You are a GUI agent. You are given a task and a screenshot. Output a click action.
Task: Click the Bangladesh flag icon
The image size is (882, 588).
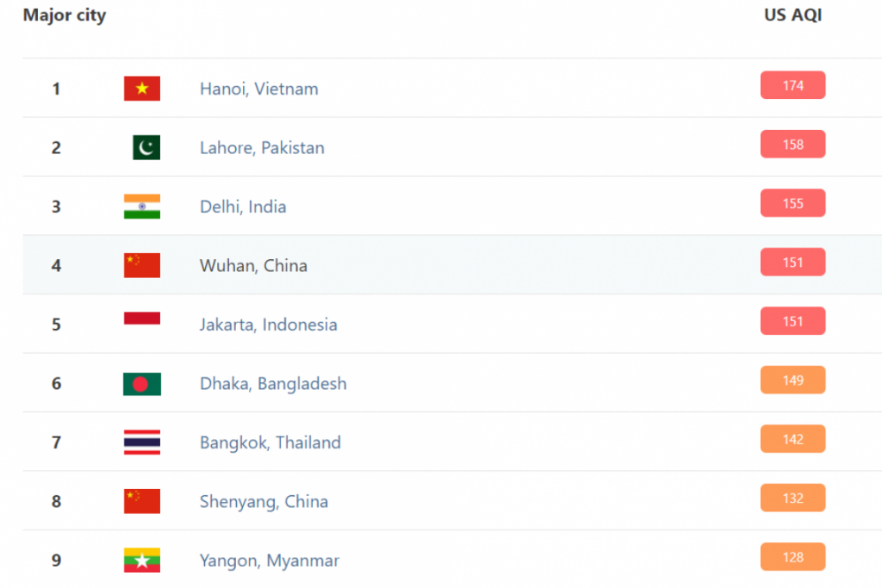pos(142,384)
